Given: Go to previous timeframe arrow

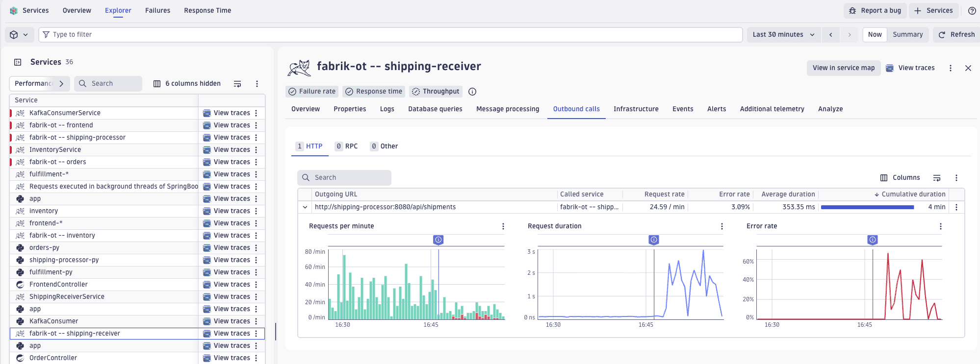Looking at the screenshot, I should [831, 35].
